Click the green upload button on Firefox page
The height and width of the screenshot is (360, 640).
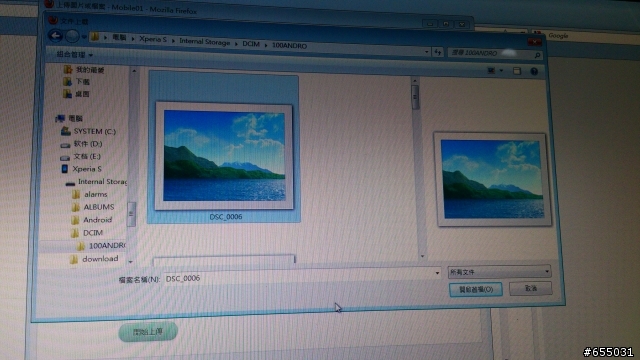pos(148,332)
